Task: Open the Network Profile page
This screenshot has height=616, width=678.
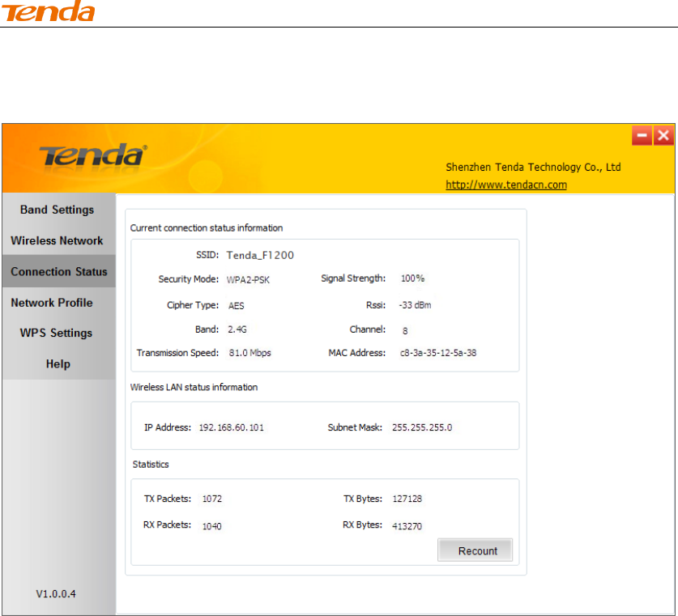Action: [x=52, y=303]
